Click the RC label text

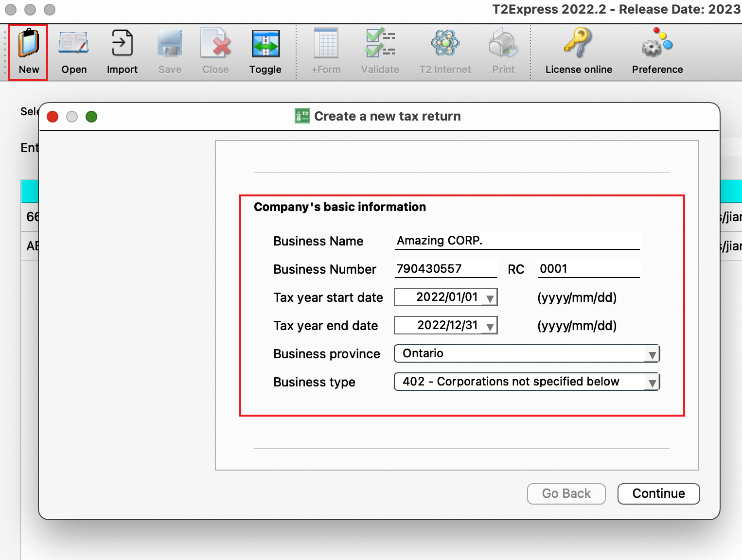click(516, 269)
